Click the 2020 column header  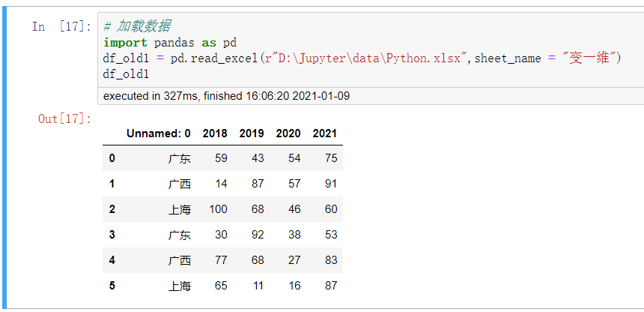point(288,133)
